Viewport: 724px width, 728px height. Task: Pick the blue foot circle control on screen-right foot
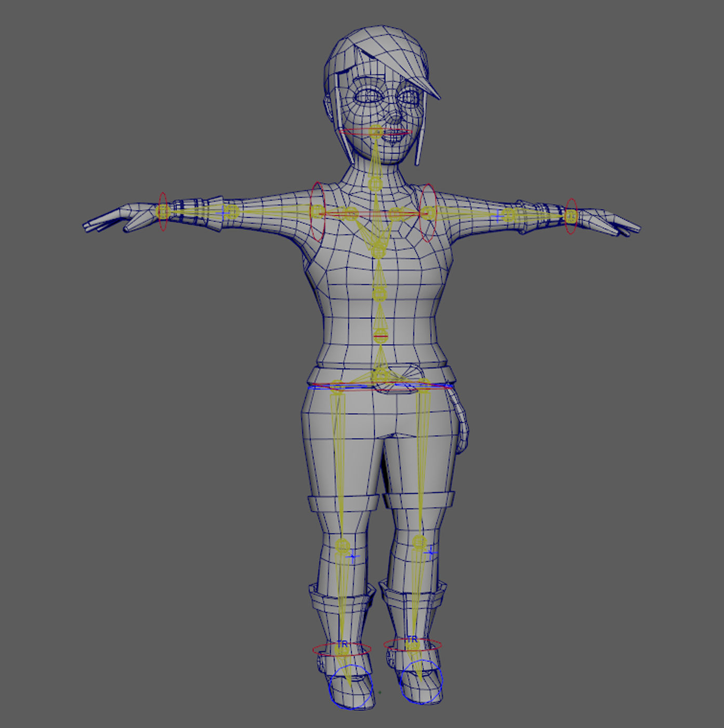pos(422,682)
